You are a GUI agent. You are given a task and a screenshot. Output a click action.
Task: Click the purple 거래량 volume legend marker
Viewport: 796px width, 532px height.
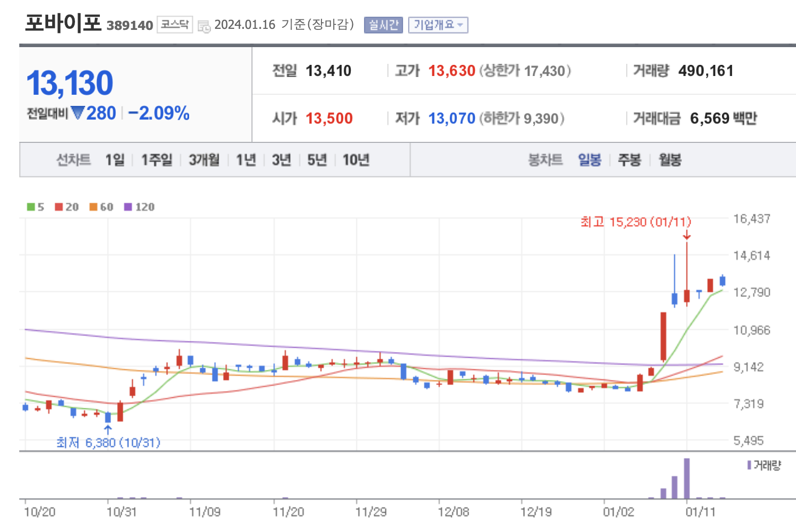(x=749, y=465)
